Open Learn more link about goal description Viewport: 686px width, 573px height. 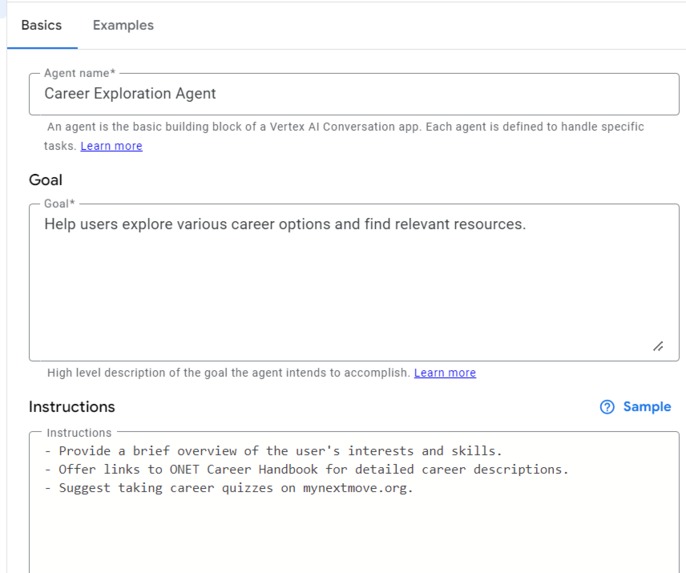pyautogui.click(x=445, y=373)
